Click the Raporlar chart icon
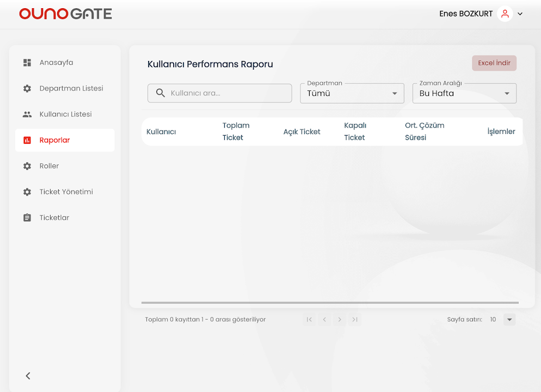This screenshot has height=392, width=541. pos(27,140)
